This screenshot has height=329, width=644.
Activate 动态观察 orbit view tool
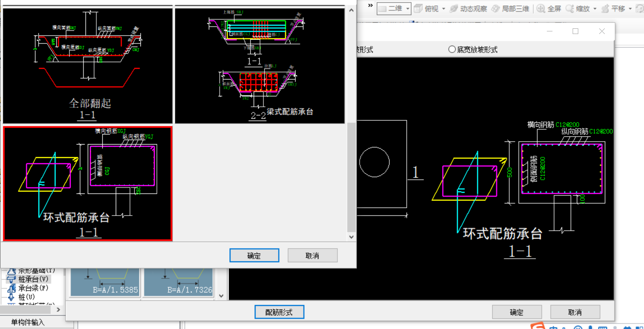[x=468, y=8]
